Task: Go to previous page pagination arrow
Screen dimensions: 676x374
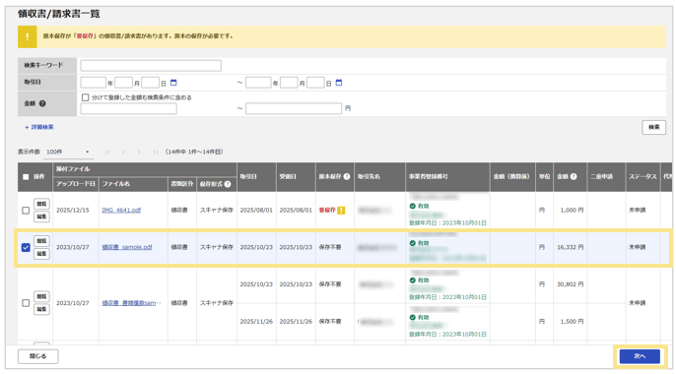Action: (123, 152)
